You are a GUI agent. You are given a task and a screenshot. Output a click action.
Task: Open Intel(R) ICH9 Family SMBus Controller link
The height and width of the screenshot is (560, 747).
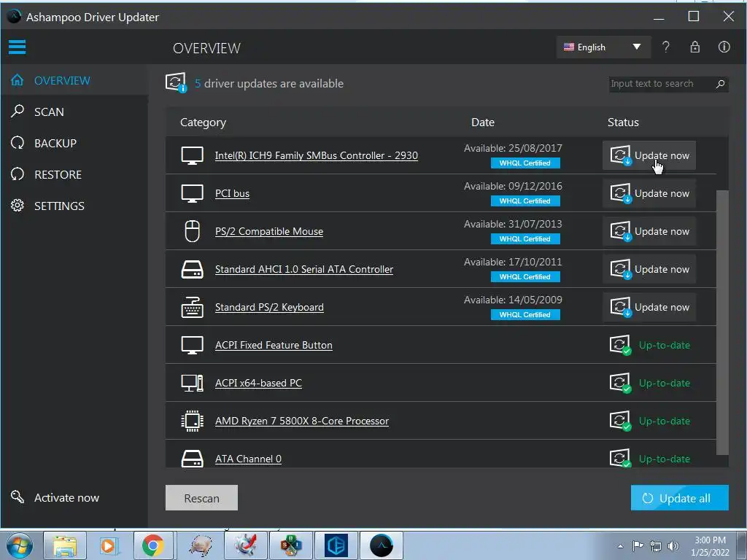point(317,156)
